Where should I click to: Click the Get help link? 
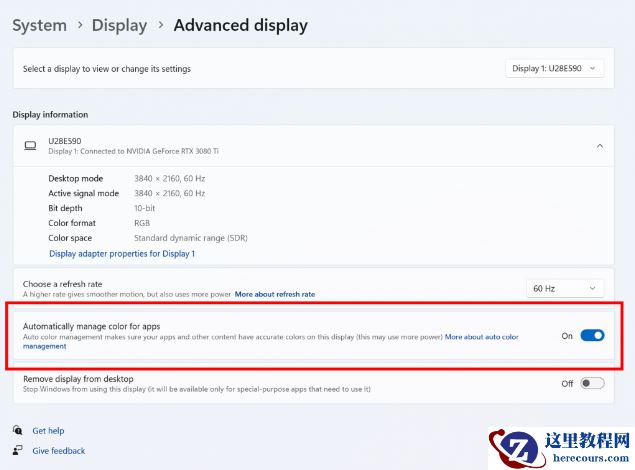tap(48, 431)
